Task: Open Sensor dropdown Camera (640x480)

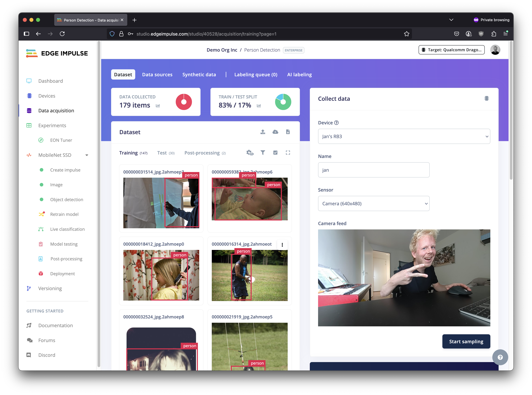Action: click(374, 203)
